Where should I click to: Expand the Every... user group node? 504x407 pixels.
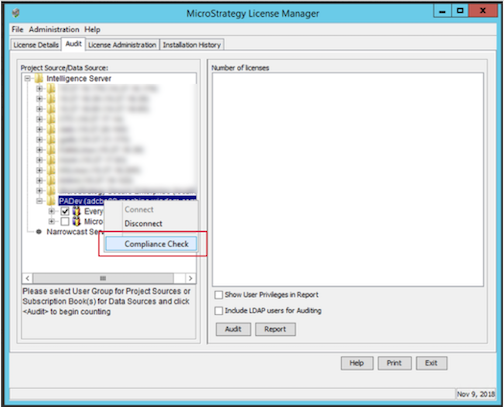tap(51, 211)
